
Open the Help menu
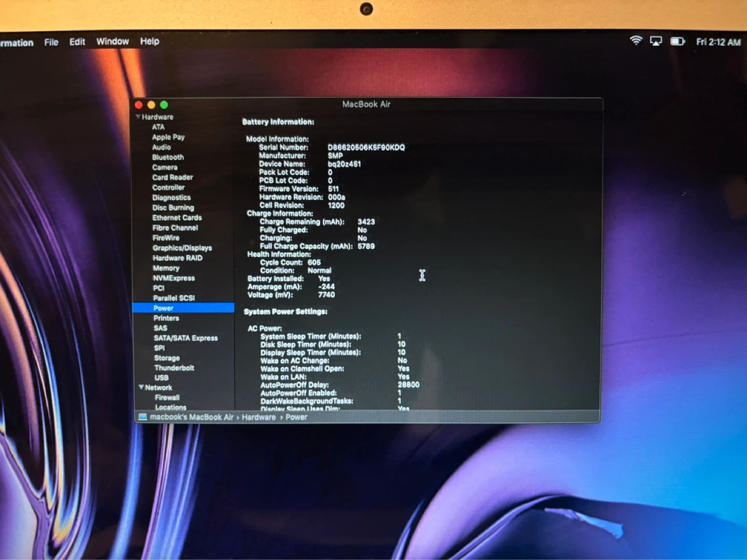(x=149, y=41)
